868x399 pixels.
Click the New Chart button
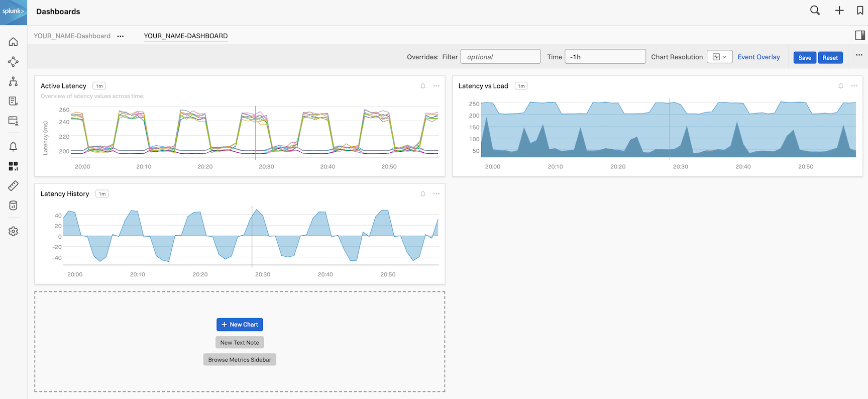pos(240,325)
